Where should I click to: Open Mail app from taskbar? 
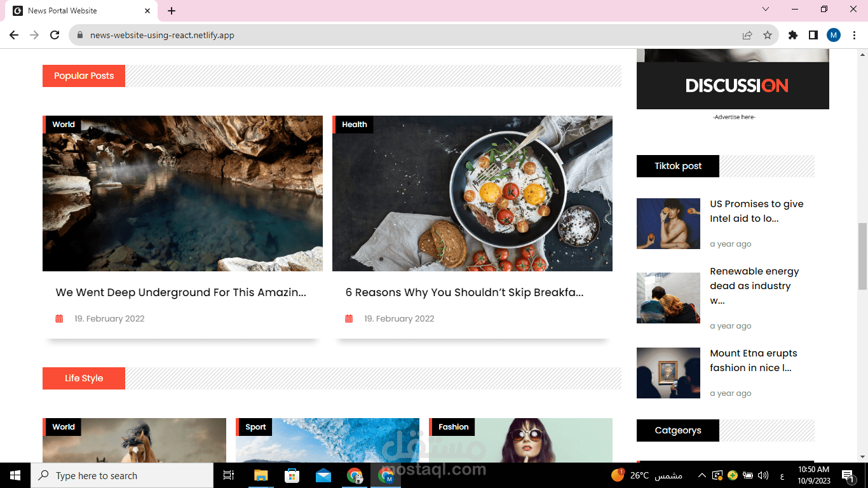pos(323,475)
